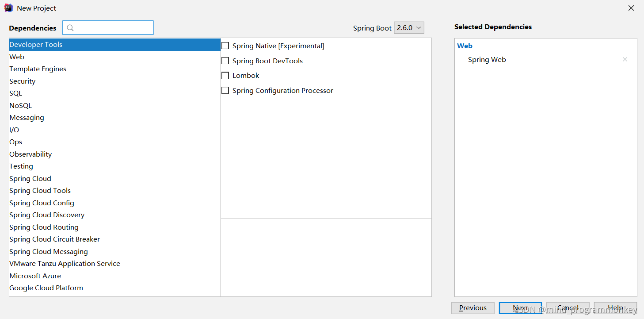Open Google Cloud Platform category

click(x=115, y=288)
